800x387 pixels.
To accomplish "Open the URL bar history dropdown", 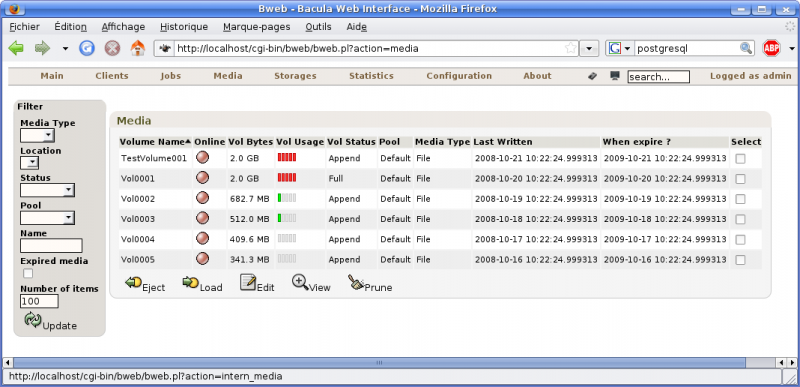I will click(x=589, y=48).
